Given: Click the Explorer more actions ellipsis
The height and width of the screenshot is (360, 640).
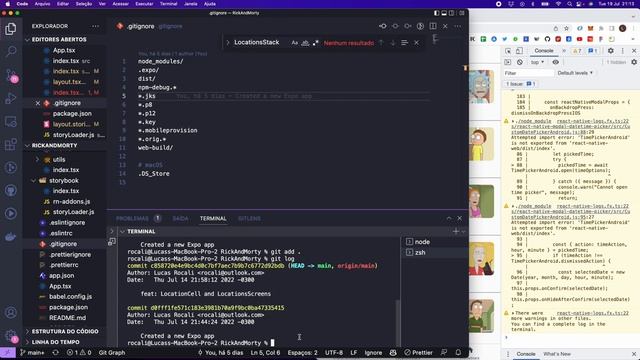Looking at the screenshot, I should tap(95, 26).
